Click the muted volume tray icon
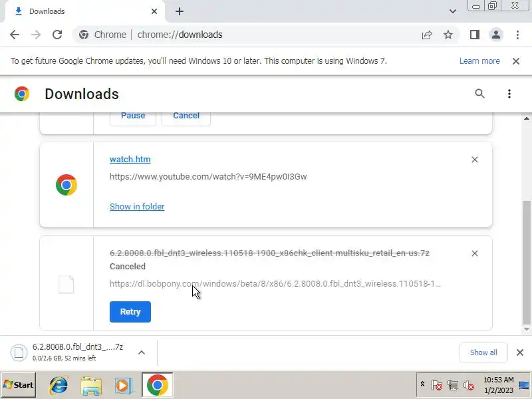 468,386
